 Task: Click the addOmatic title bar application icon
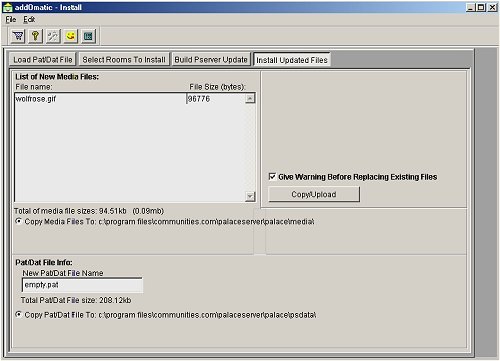[x=7, y=7]
